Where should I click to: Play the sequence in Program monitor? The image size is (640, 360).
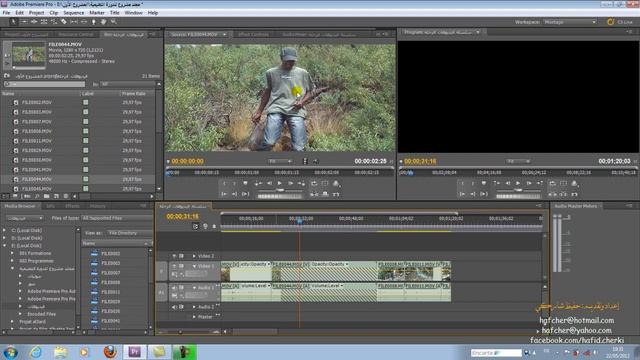pyautogui.click(x=518, y=184)
